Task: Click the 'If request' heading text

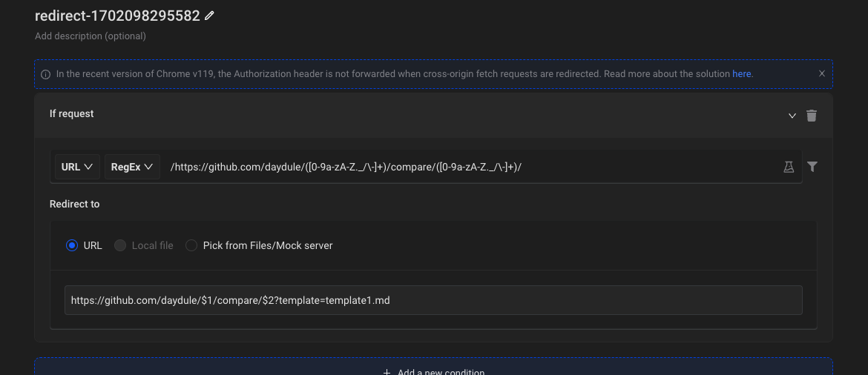Action: tap(71, 113)
